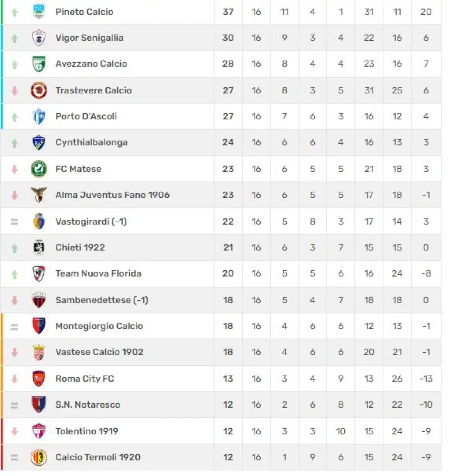The width and height of the screenshot is (451, 476).
Task: Click the red down arrow beside Tolentino 1919
Action: pyautogui.click(x=14, y=431)
